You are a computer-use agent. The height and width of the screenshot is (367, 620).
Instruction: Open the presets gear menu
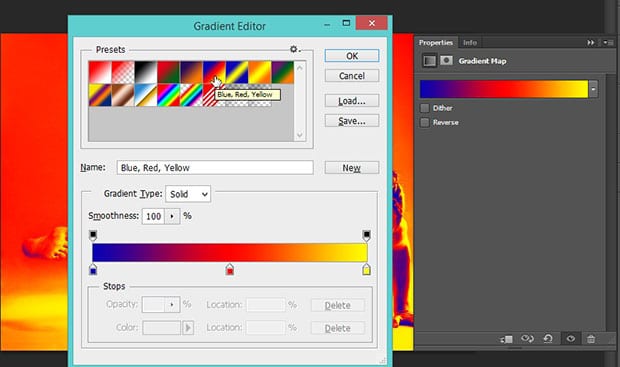294,49
